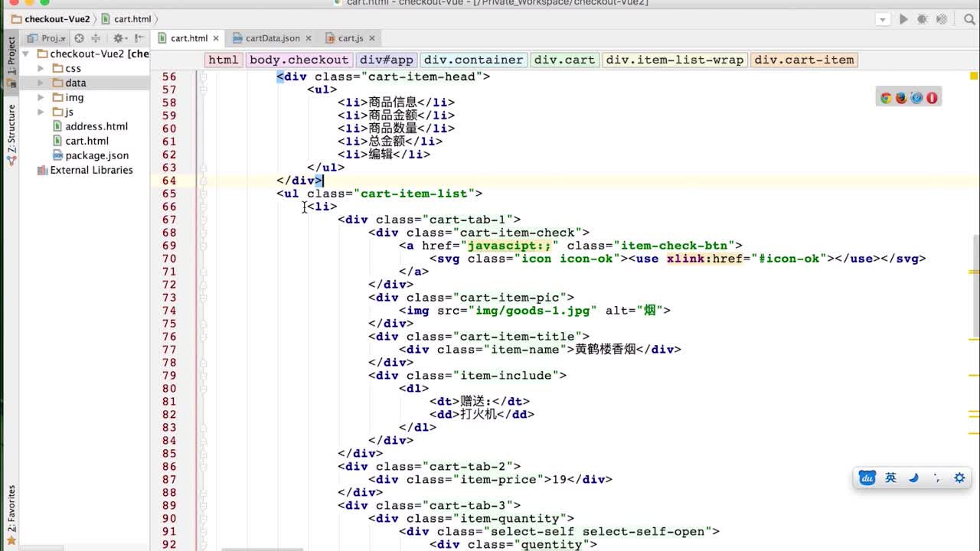Click the yellow inspection status indicator

pyautogui.click(x=974, y=76)
